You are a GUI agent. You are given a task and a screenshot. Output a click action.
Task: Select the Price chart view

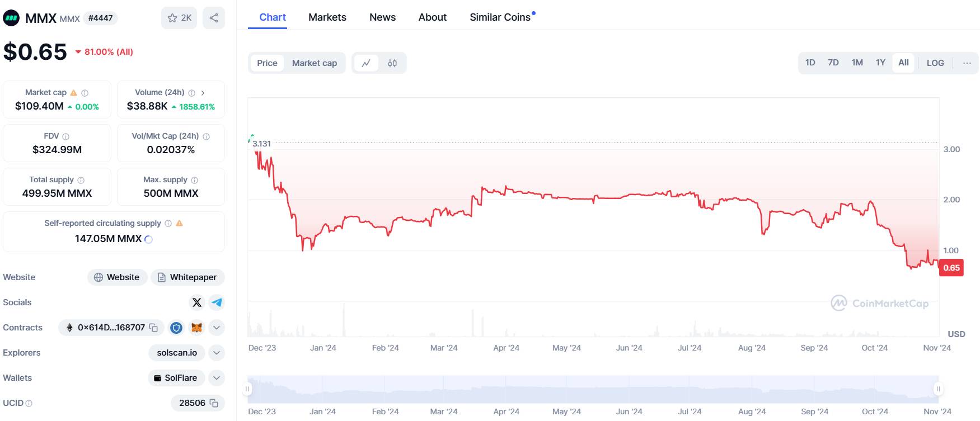pos(267,63)
